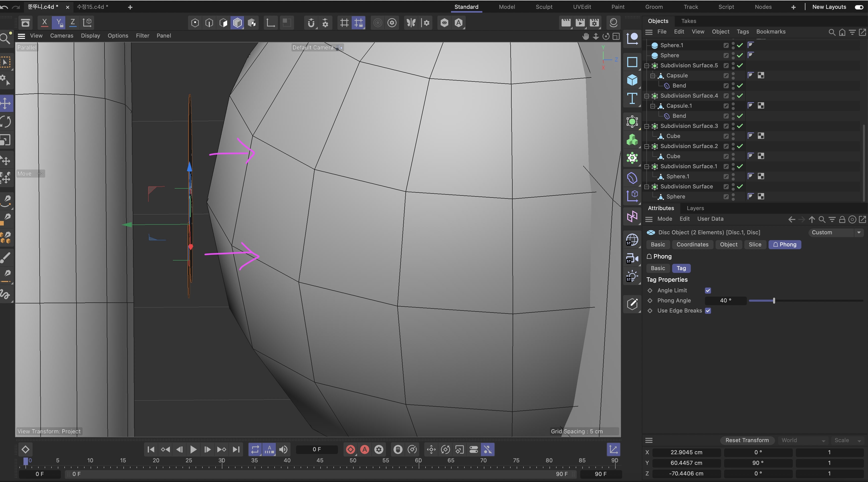Collapse the Subdivision Surface.2 tree node
The height and width of the screenshot is (482, 868).
point(647,147)
